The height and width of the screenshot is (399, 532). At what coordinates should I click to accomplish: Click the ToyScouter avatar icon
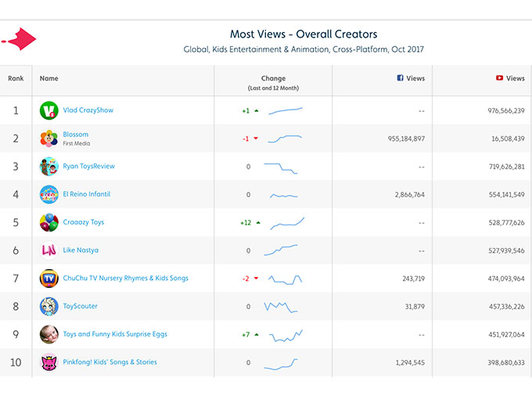(49, 307)
